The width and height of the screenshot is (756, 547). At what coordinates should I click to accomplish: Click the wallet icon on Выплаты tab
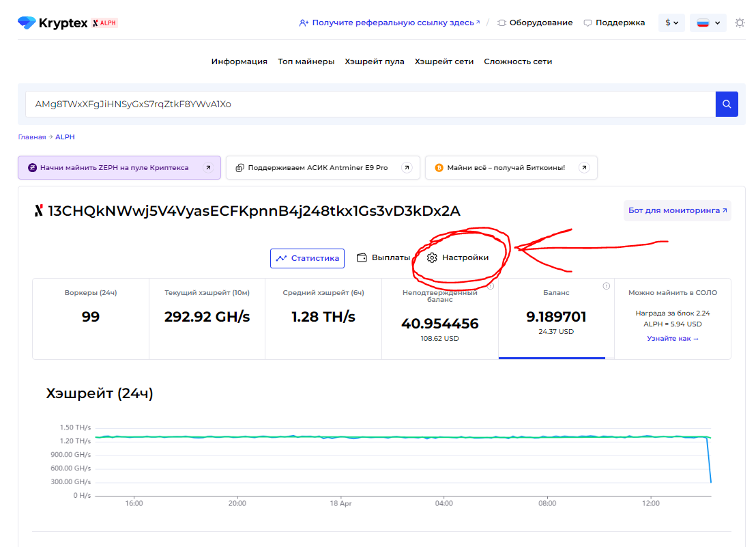click(362, 257)
